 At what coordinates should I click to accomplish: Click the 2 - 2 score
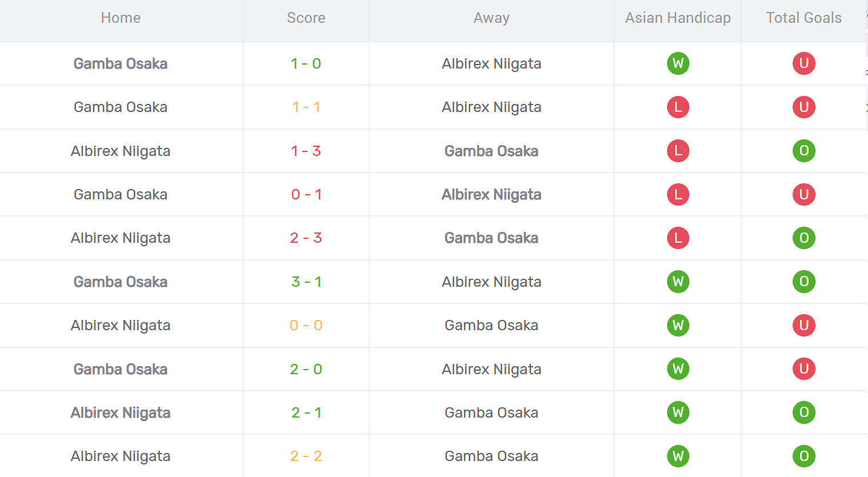click(x=306, y=456)
